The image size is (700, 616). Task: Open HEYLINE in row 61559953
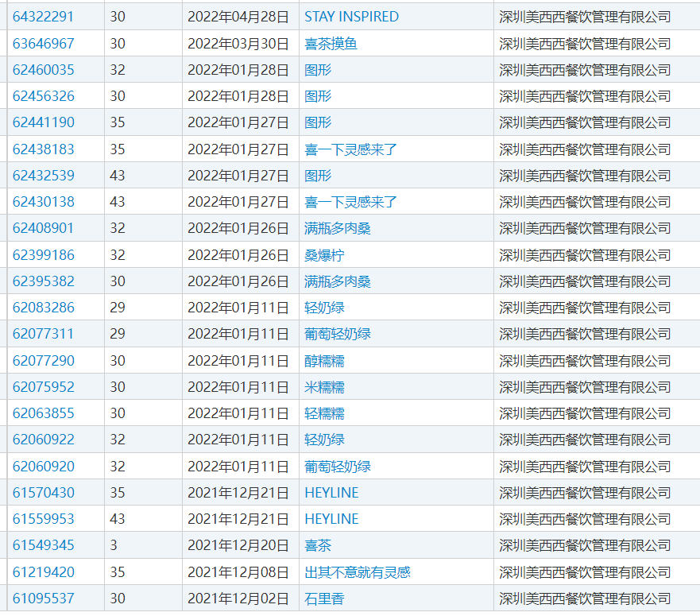[331, 519]
